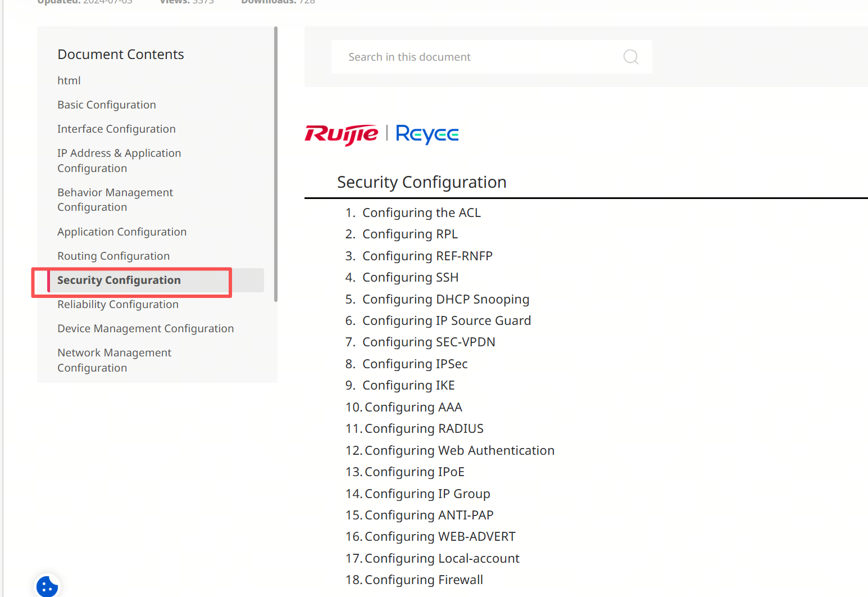The width and height of the screenshot is (868, 597).
Task: Select Interface Configuration in sidebar
Action: click(116, 129)
